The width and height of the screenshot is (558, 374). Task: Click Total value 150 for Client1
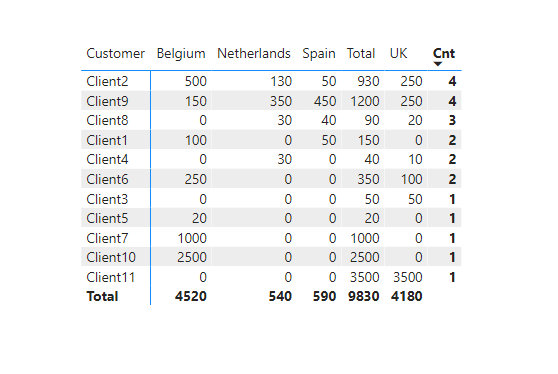coord(368,140)
